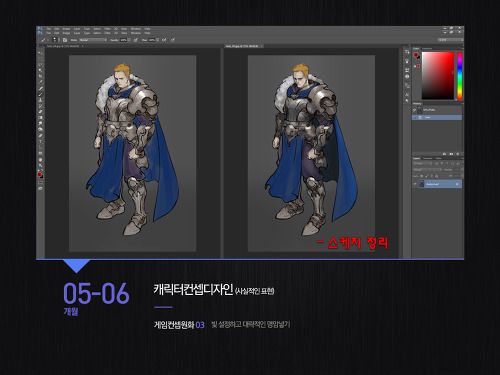Open the Image menu in upper menu bar
The image size is (500, 375).
click(66, 29)
